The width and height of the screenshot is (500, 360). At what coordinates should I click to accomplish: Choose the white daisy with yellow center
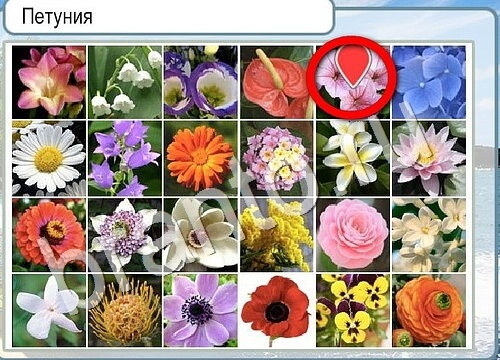coord(49,158)
